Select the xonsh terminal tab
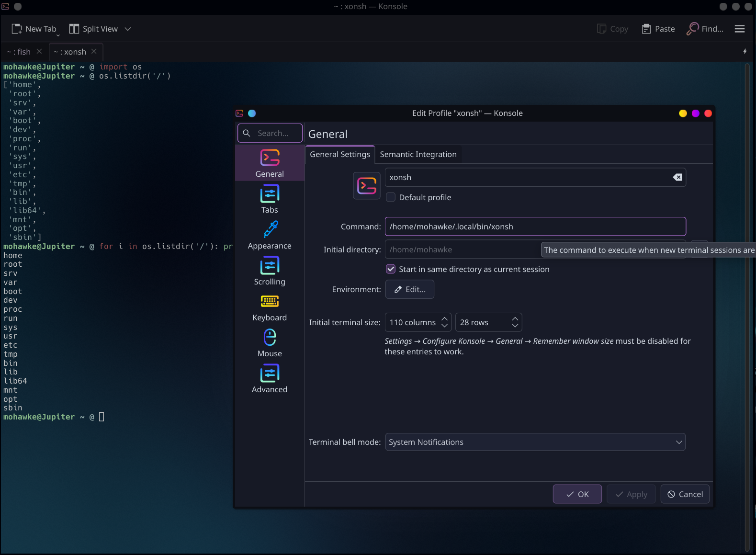 [x=70, y=52]
